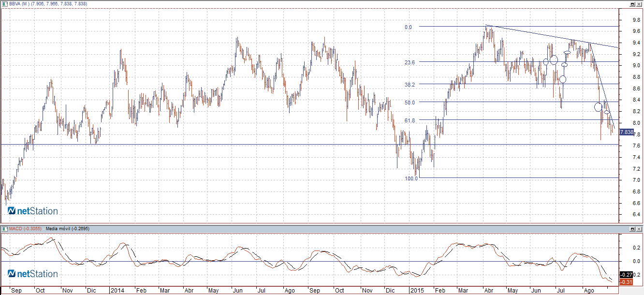The width and height of the screenshot is (644, 295).
Task: Click the Media móvil (-0.2695) legend label
Action: click(67, 228)
